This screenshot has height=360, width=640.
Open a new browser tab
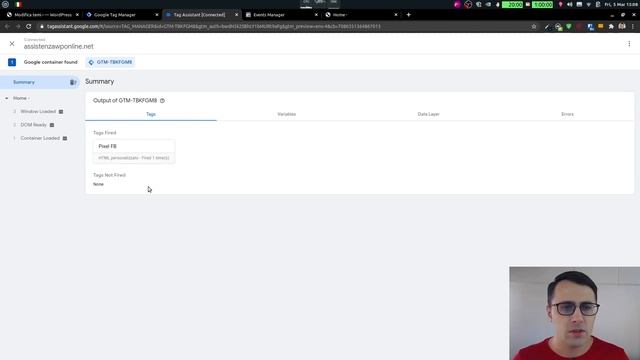click(409, 15)
